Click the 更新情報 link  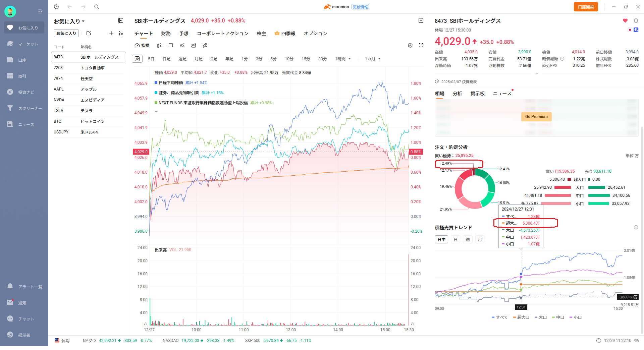(360, 7)
